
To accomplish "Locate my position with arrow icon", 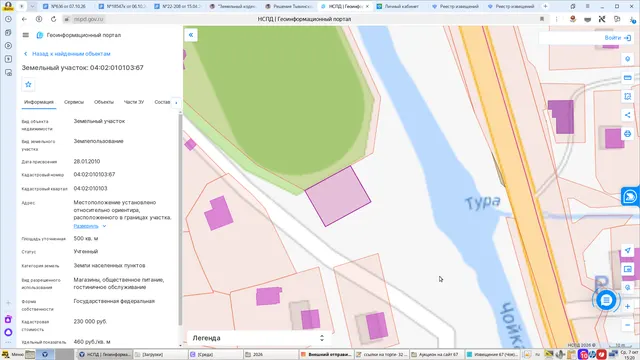I will pyautogui.click(x=628, y=250).
